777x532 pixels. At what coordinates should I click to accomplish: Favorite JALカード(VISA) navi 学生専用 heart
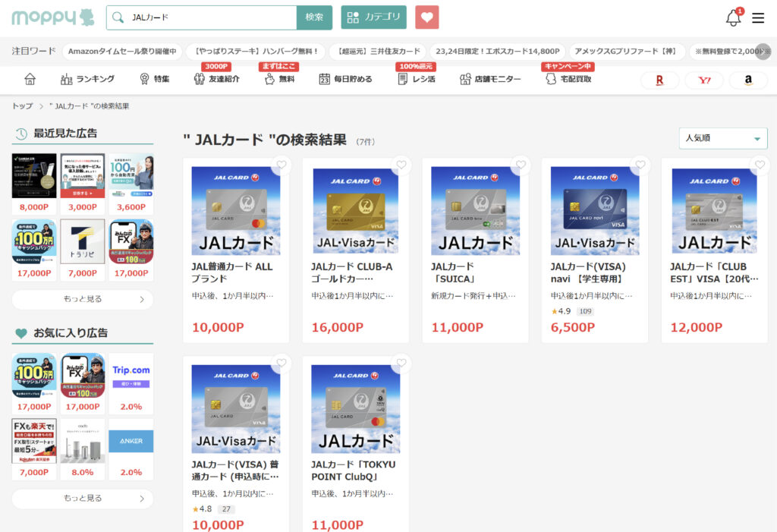640,165
